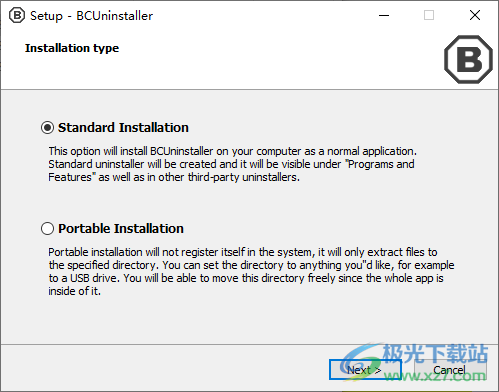The image size is (499, 392).
Task: Click the www.xz7.com watermark URL
Action: click(x=435, y=376)
